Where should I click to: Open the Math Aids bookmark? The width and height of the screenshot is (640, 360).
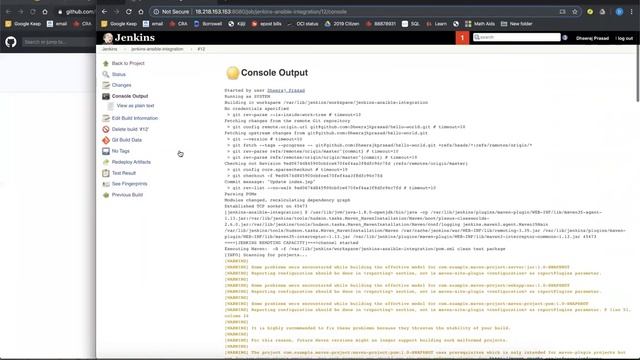(480, 24)
